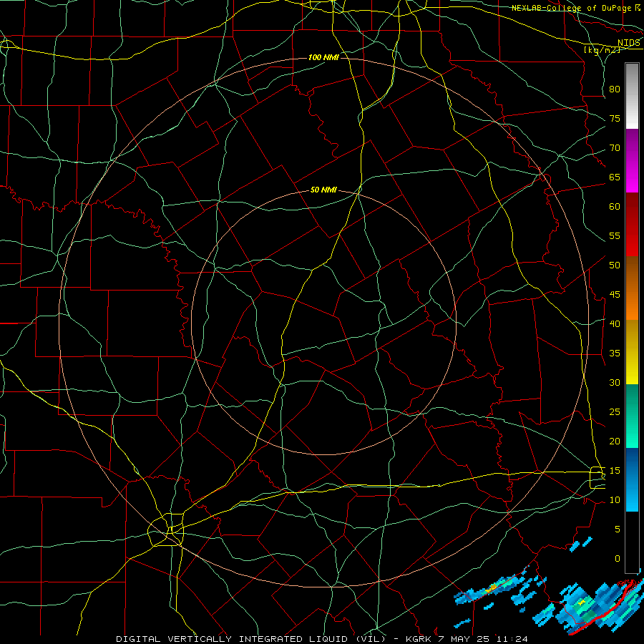Pick the teal-green segment of the color bar
This screenshot has height=644, width=644.
click(632, 416)
